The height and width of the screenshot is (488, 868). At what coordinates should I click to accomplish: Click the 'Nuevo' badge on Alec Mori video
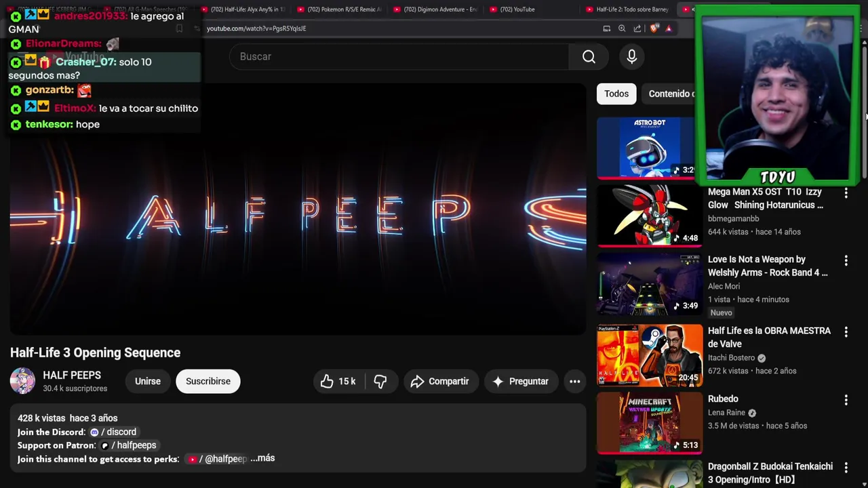[x=722, y=313]
